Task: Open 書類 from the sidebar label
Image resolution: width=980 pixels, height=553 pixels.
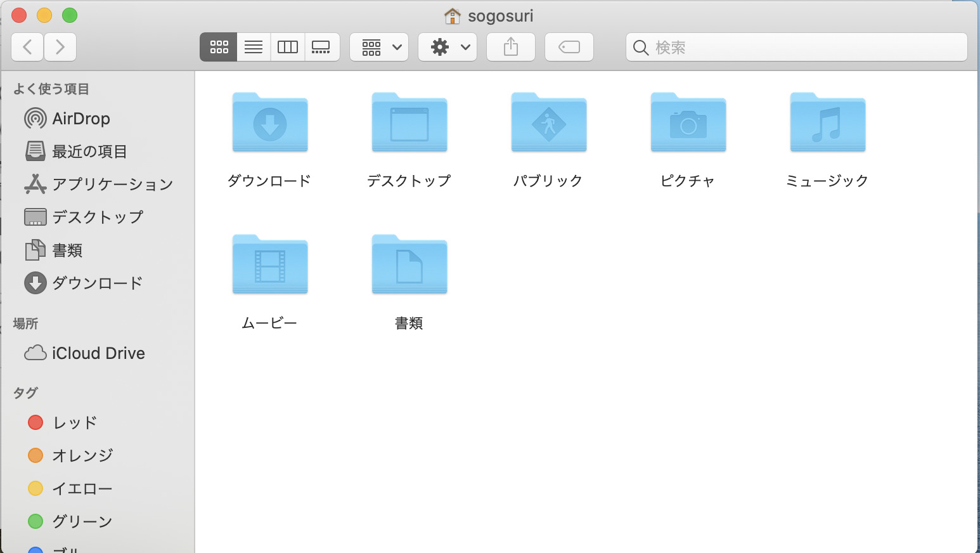Action: pos(67,250)
